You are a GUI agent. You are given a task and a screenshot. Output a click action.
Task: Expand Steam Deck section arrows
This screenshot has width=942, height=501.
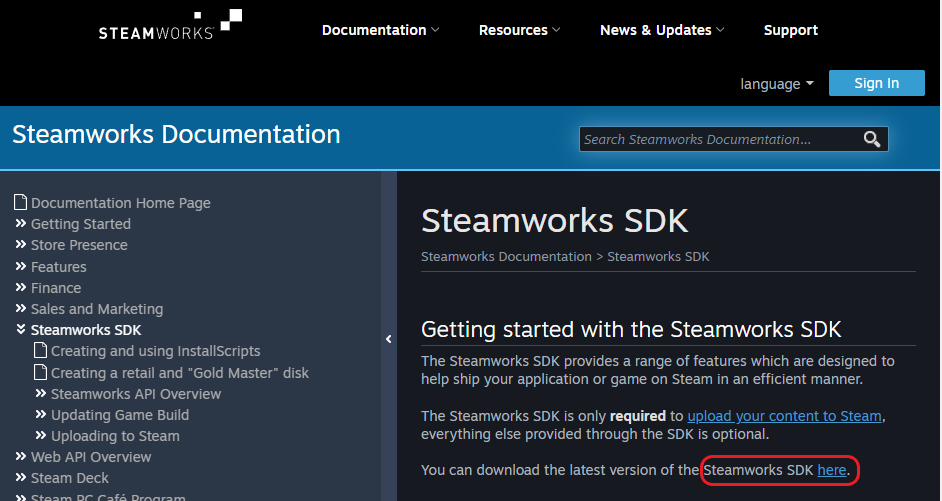[x=20, y=478]
